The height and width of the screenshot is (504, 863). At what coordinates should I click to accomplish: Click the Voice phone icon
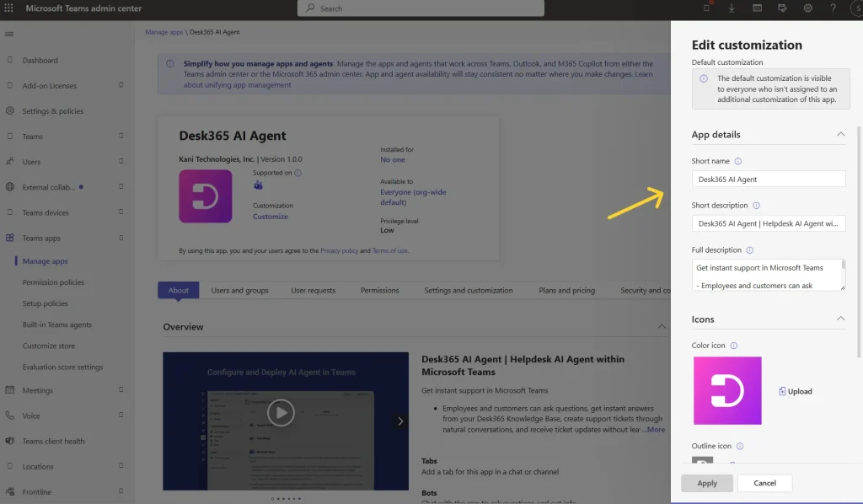pyautogui.click(x=10, y=416)
